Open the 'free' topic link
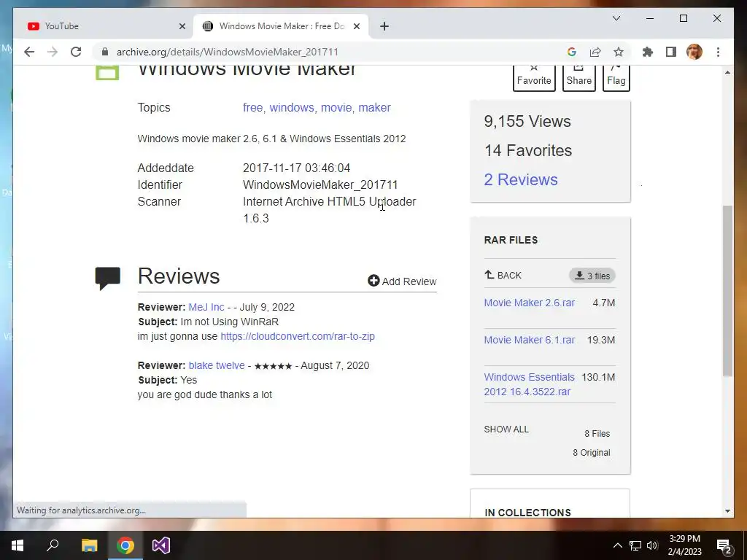 coord(252,108)
